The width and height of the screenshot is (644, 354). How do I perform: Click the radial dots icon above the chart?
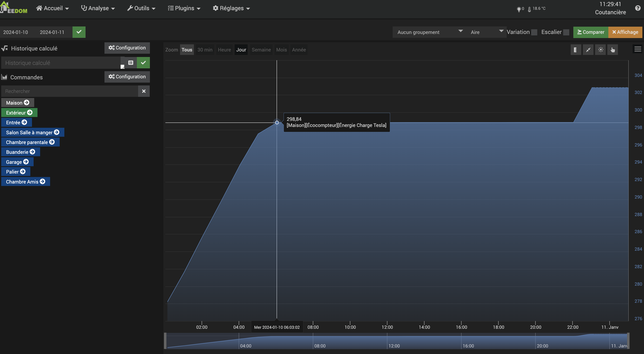coord(600,50)
